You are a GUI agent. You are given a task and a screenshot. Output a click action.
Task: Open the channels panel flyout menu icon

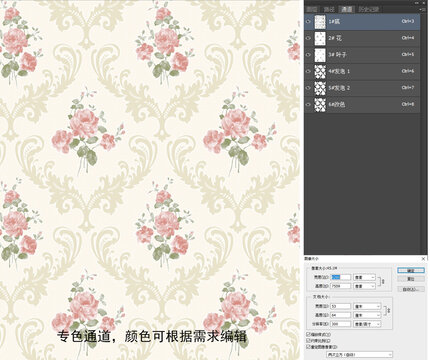point(423,9)
